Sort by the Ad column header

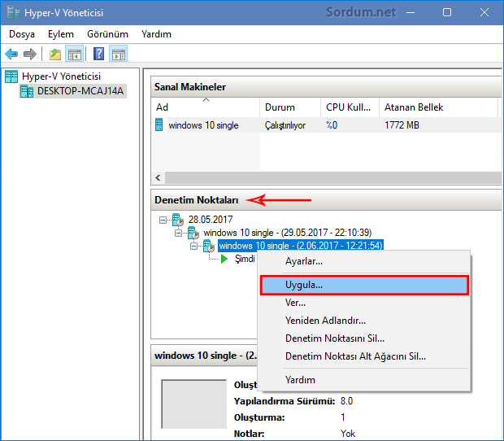(x=206, y=107)
